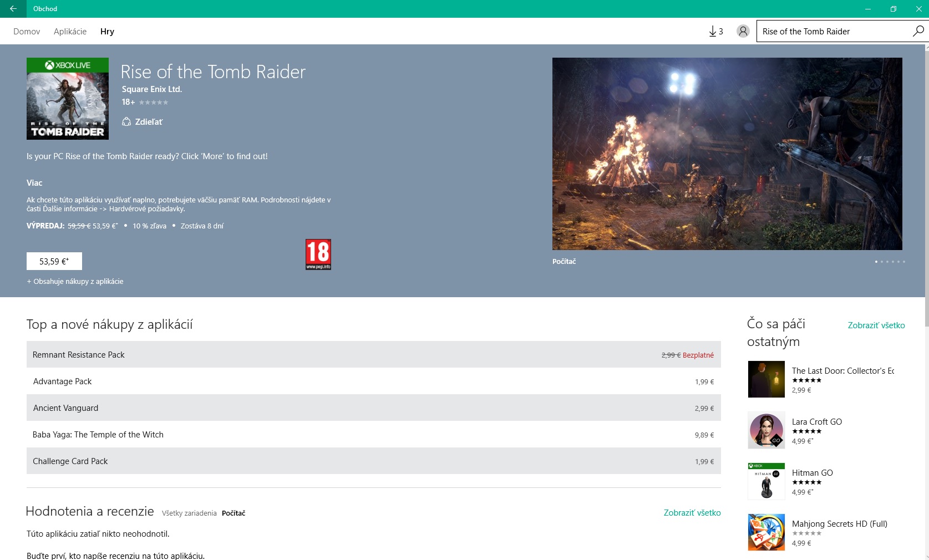Click the PEGI 18 rating badge
Image resolution: width=929 pixels, height=560 pixels.
click(x=318, y=254)
